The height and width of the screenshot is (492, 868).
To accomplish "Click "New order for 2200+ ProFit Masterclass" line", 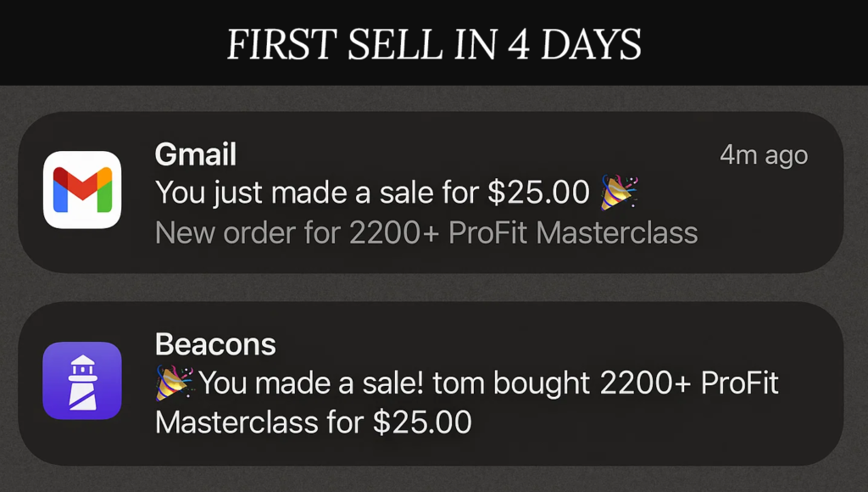I will pyautogui.click(x=426, y=232).
